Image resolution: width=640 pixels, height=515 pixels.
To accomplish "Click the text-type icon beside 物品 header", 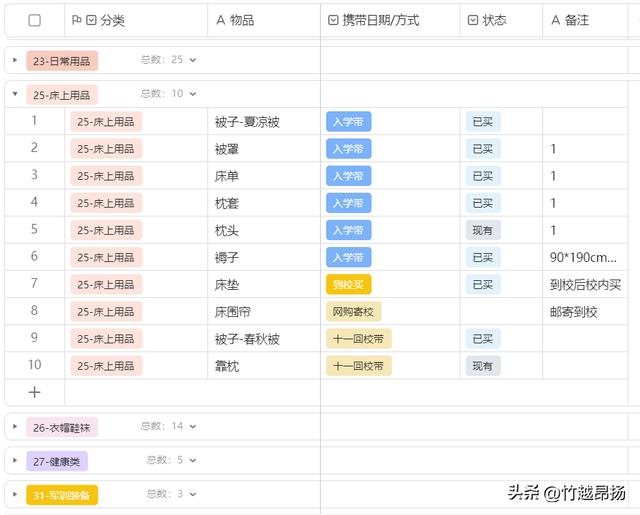I will pyautogui.click(x=220, y=20).
